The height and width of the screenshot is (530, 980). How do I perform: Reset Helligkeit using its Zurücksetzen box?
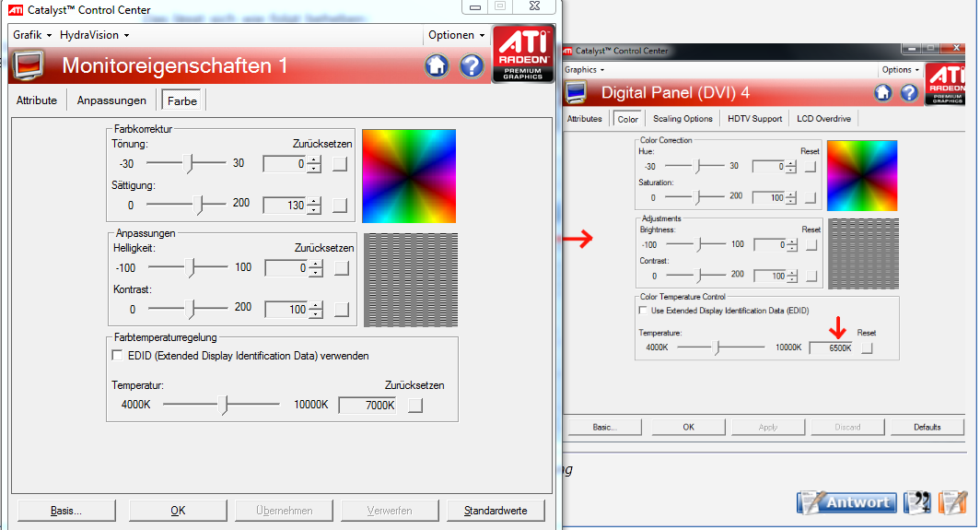[x=341, y=268]
